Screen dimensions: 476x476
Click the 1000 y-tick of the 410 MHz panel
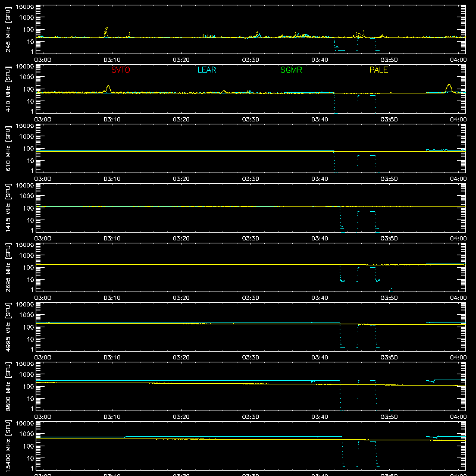click(x=27, y=77)
